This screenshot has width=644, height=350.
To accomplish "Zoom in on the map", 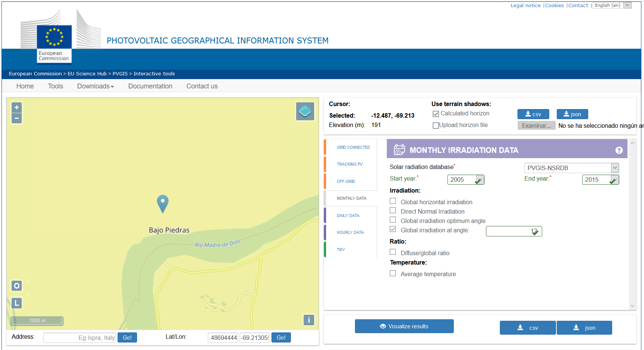I will pos(16,108).
